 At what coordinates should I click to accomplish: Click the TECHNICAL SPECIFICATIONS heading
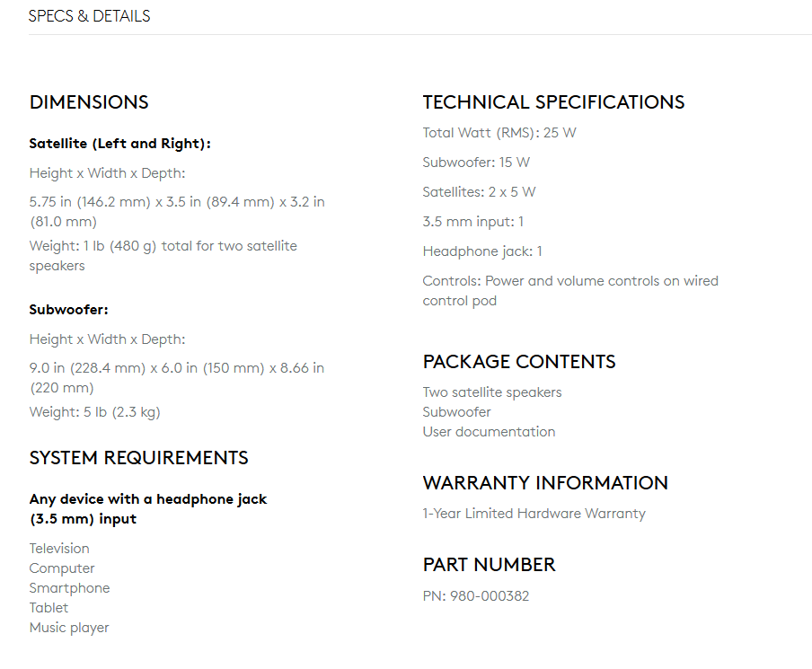pos(553,102)
